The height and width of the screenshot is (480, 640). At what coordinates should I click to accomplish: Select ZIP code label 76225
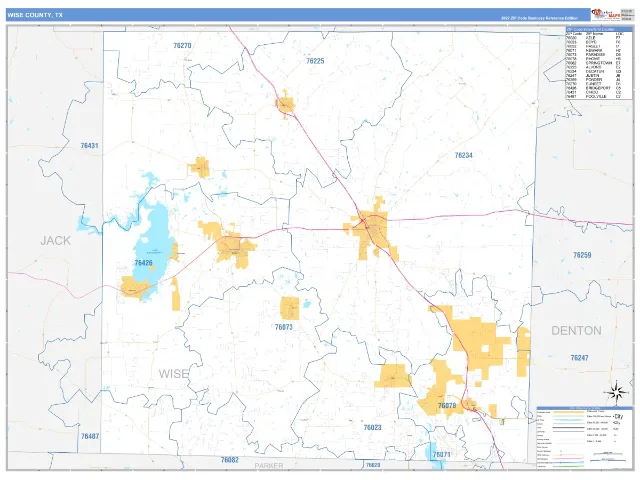click(315, 61)
